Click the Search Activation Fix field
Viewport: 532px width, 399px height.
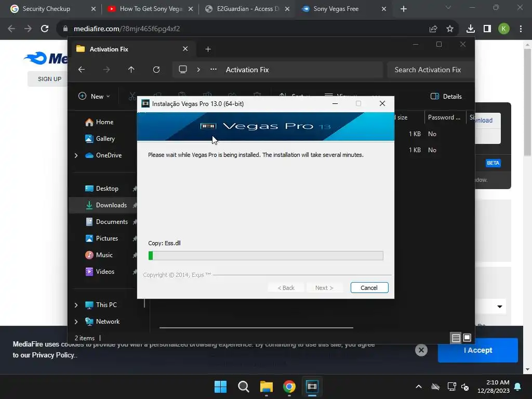pos(430,70)
